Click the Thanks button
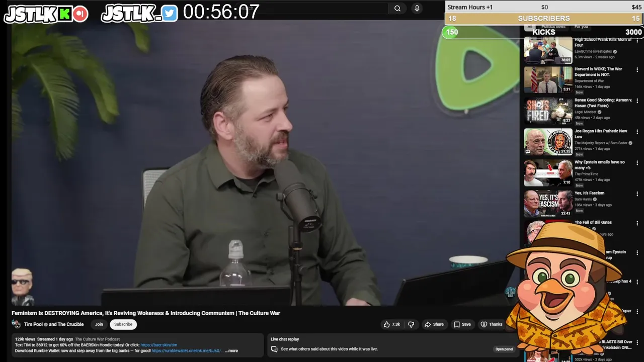Image resolution: width=644 pixels, height=362 pixels. (x=491, y=324)
